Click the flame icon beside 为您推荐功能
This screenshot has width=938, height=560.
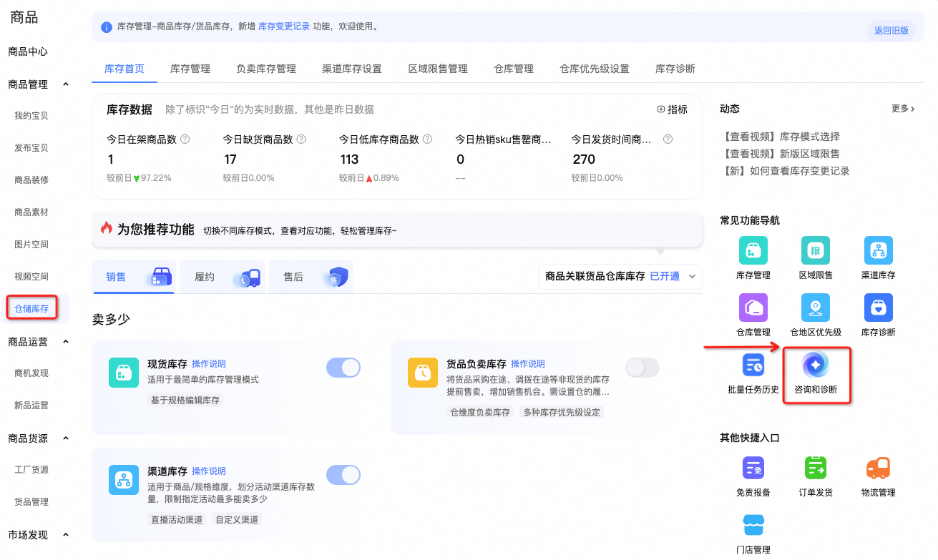tap(107, 229)
